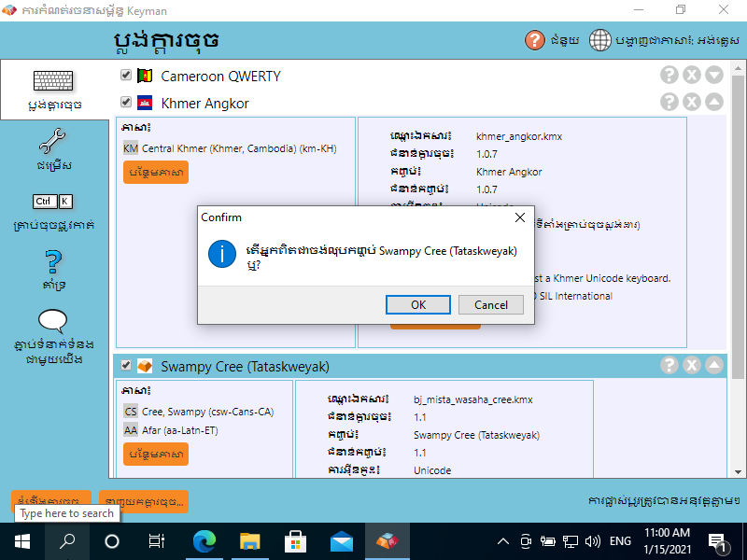
Task: Launch Microsoft Edge from the taskbar
Action: 204,541
